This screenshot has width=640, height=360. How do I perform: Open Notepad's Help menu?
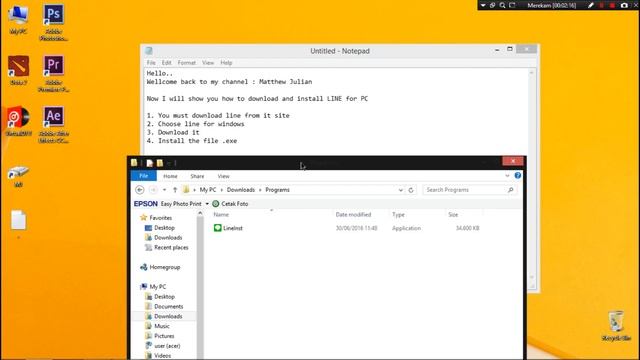click(x=226, y=63)
